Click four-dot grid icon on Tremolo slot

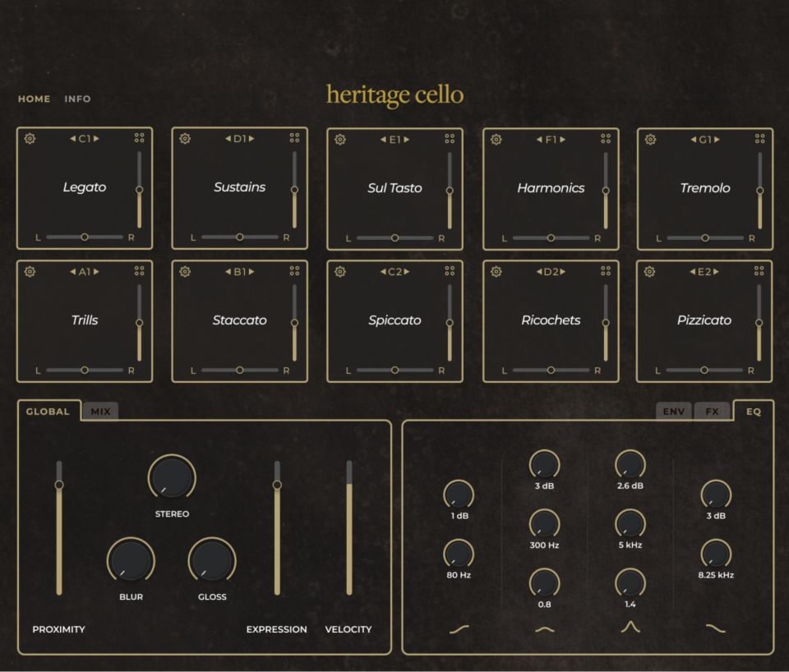click(x=759, y=138)
